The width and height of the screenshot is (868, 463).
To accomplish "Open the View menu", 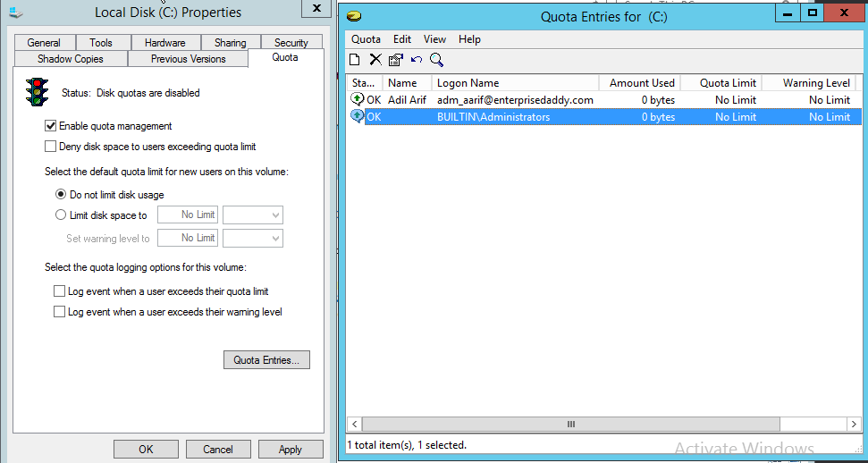I will (434, 39).
